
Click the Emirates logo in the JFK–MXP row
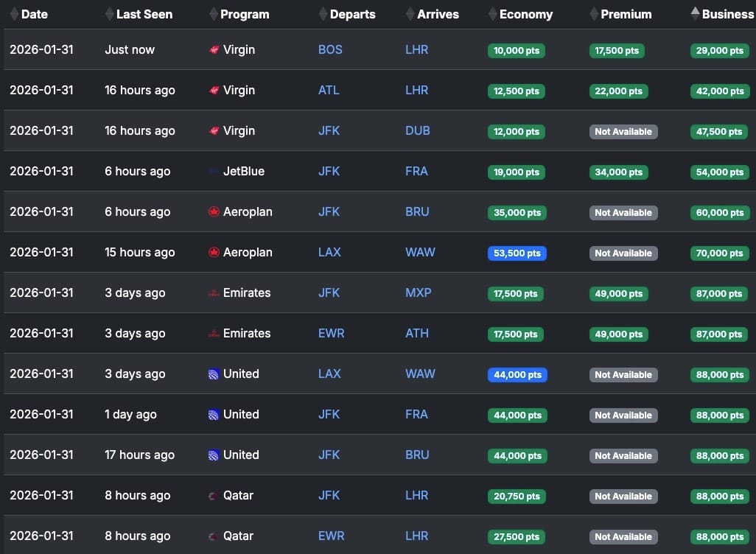point(214,292)
